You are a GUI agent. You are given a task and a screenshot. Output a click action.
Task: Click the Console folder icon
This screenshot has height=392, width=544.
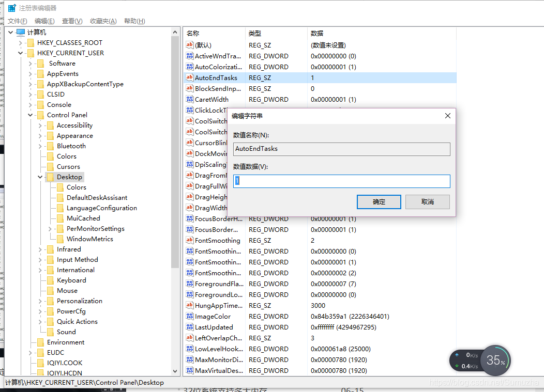pyautogui.click(x=40, y=105)
